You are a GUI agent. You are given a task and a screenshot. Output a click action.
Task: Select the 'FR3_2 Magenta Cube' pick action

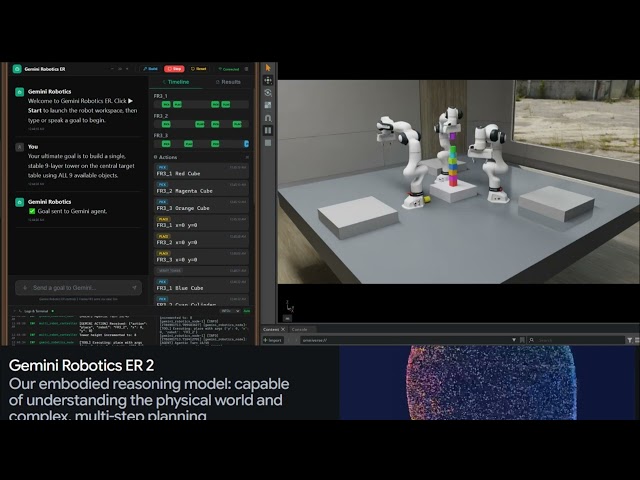pos(202,188)
